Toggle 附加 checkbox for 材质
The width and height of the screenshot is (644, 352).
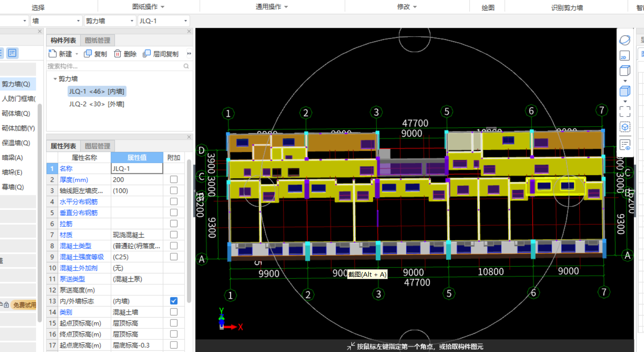click(174, 235)
